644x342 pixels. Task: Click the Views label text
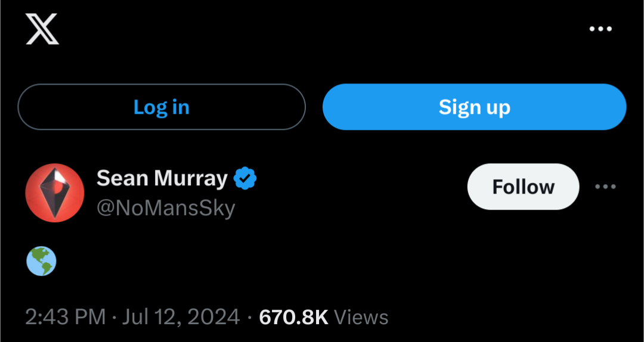point(361,318)
